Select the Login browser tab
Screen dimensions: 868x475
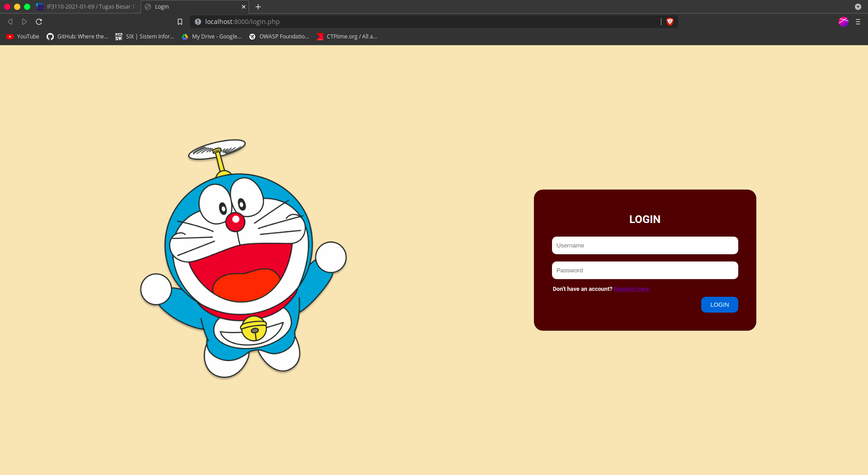[194, 7]
